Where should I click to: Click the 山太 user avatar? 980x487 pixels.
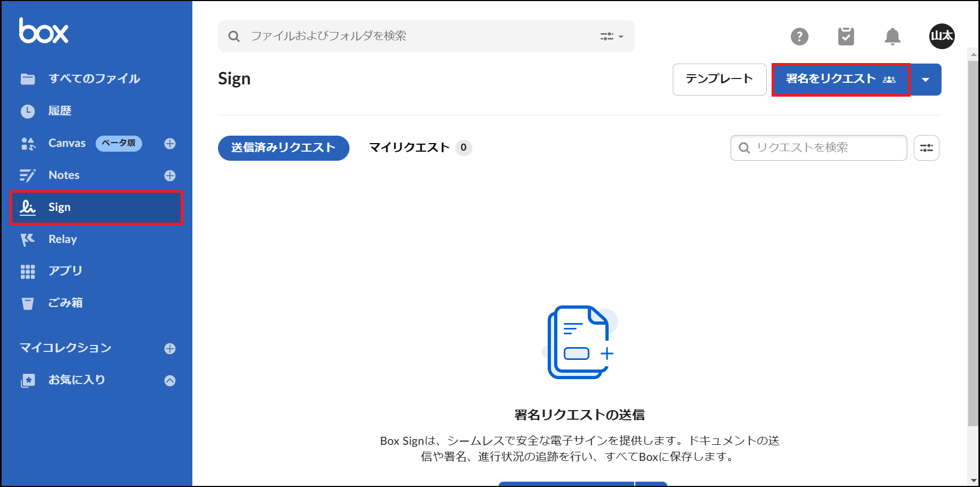[942, 36]
